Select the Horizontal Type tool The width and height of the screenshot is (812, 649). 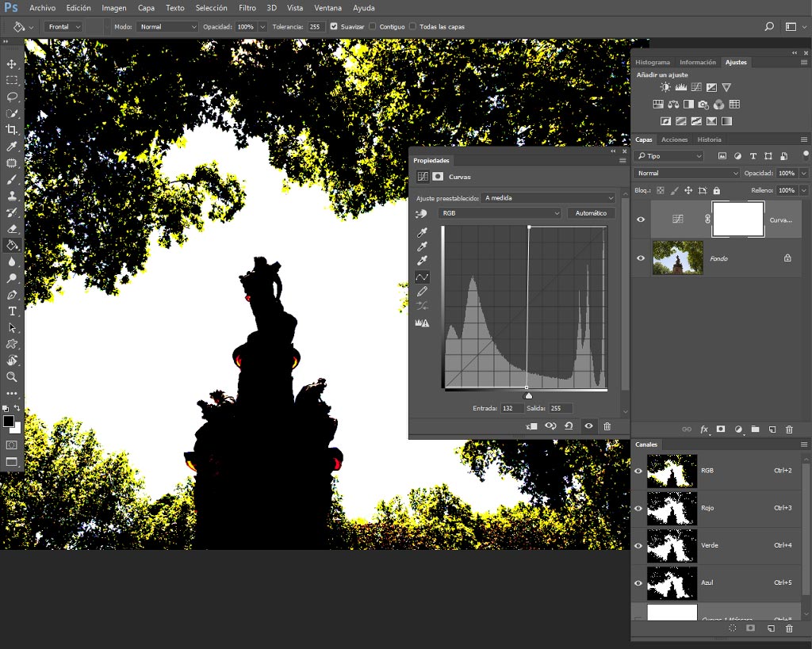click(11, 311)
